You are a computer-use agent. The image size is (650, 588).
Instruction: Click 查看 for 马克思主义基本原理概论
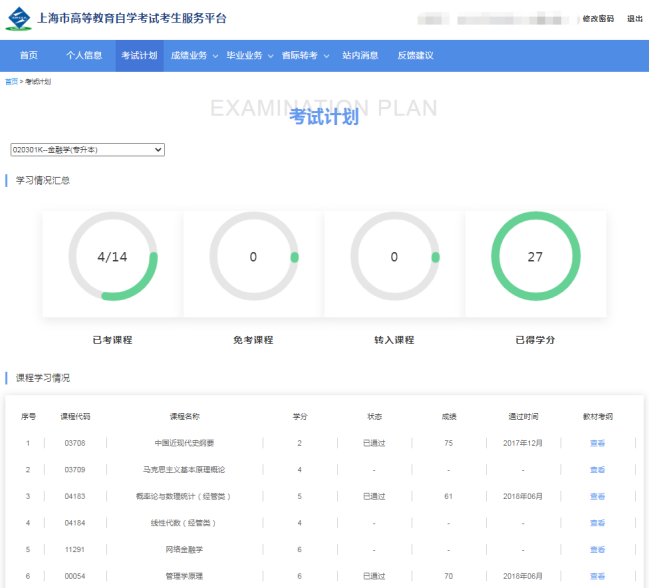coord(597,469)
